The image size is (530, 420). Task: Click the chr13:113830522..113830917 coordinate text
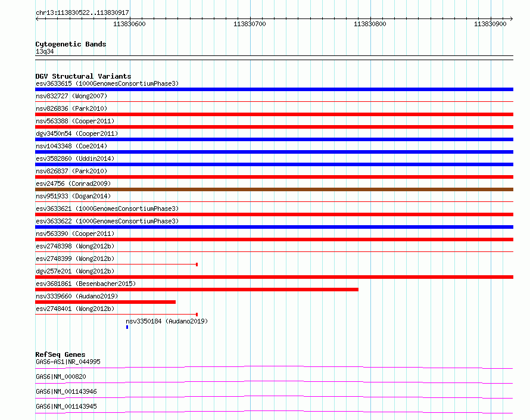pyautogui.click(x=82, y=13)
